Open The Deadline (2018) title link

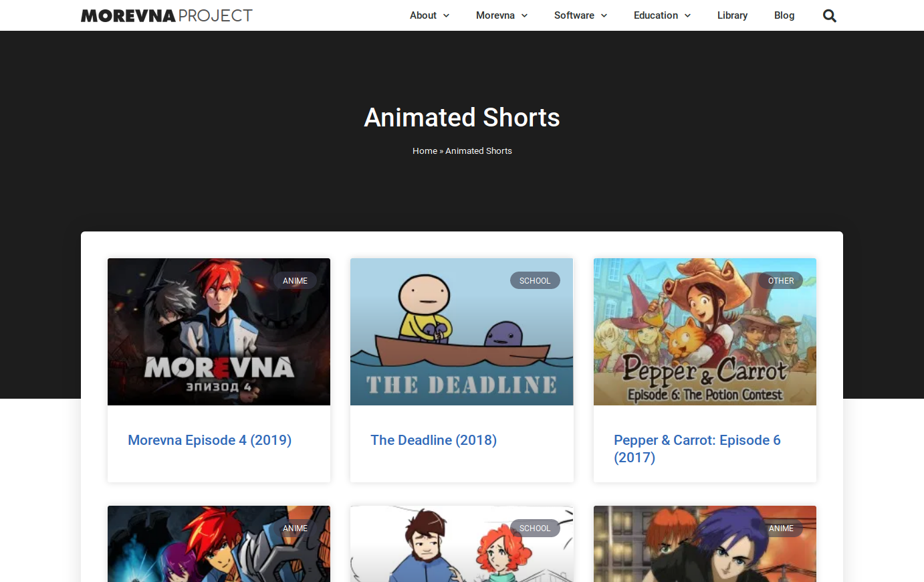pos(433,440)
